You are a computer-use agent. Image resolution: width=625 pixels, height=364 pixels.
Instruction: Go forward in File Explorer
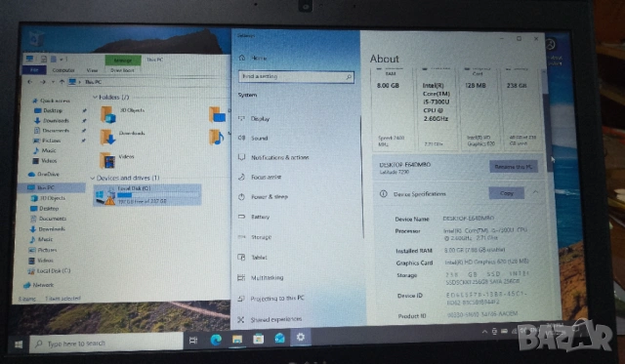[x=42, y=82]
